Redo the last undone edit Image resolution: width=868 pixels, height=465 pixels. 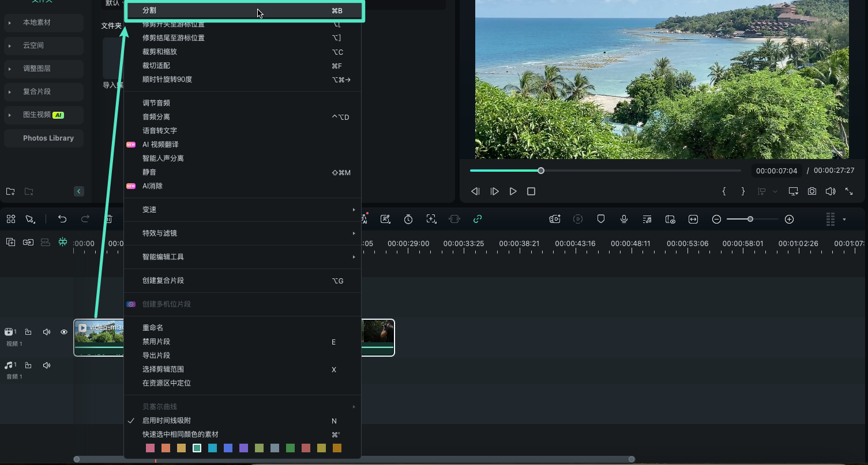85,219
